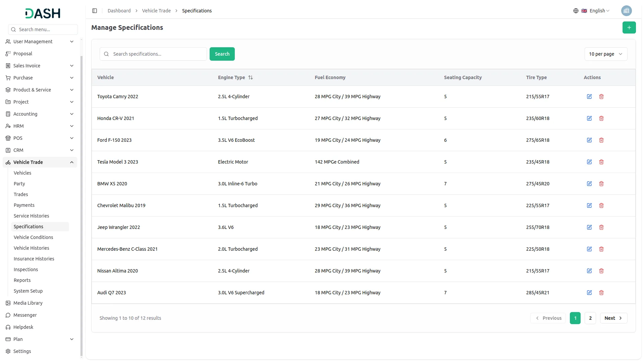
Task: Click the green add specification plus button
Action: pyautogui.click(x=629, y=27)
